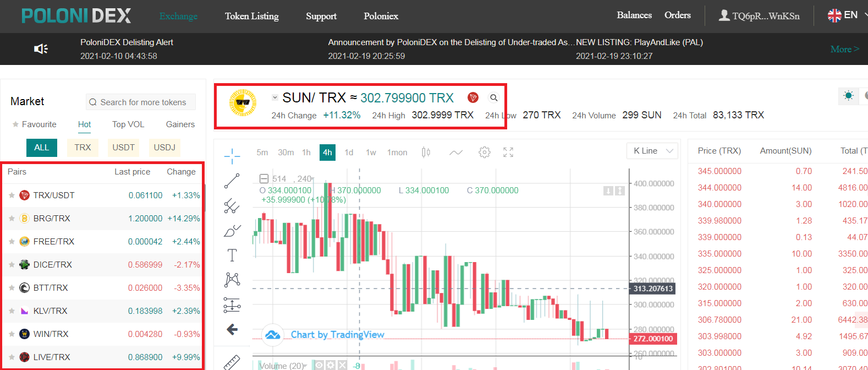Select the trend line drawing tool
This screenshot has height=370, width=868.
(232, 181)
